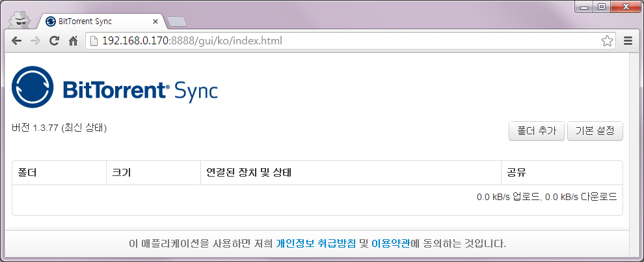
Task: Click the Forward navigation arrow
Action: pos(35,40)
